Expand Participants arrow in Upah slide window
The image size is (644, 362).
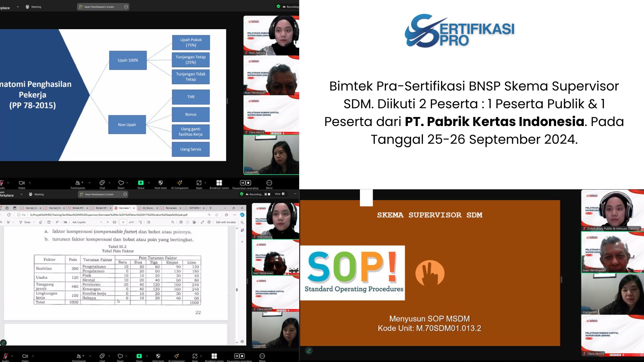[x=90, y=183]
